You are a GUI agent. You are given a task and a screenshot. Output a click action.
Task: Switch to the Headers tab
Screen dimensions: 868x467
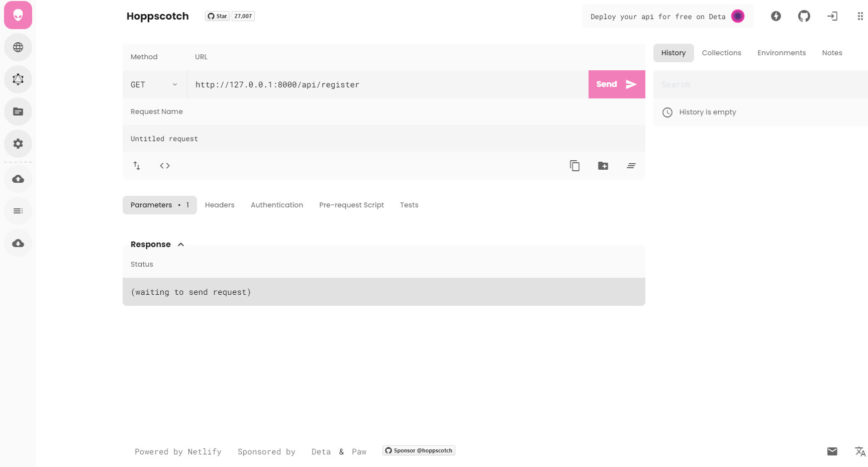(220, 205)
